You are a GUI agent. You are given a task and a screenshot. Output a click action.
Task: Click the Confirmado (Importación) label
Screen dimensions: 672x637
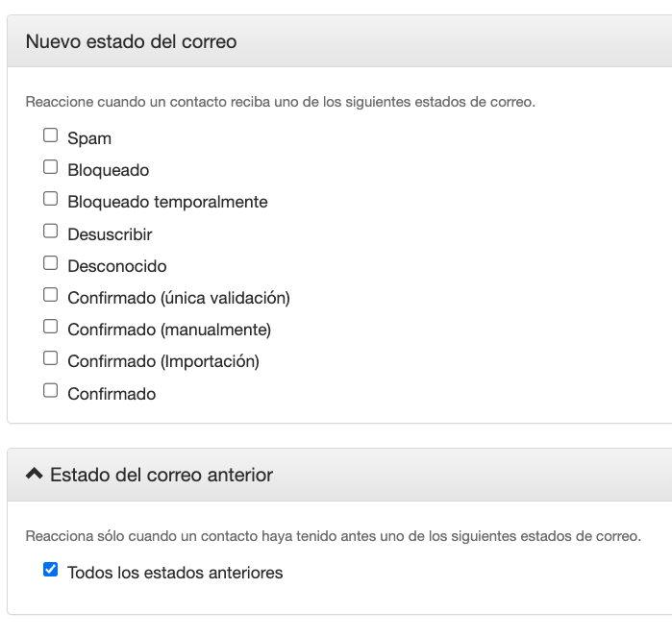(163, 361)
